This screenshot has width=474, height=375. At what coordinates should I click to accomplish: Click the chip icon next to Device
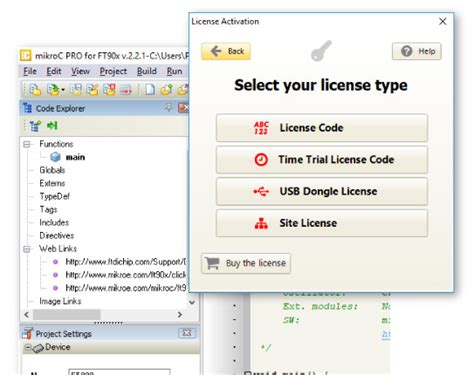(38, 348)
